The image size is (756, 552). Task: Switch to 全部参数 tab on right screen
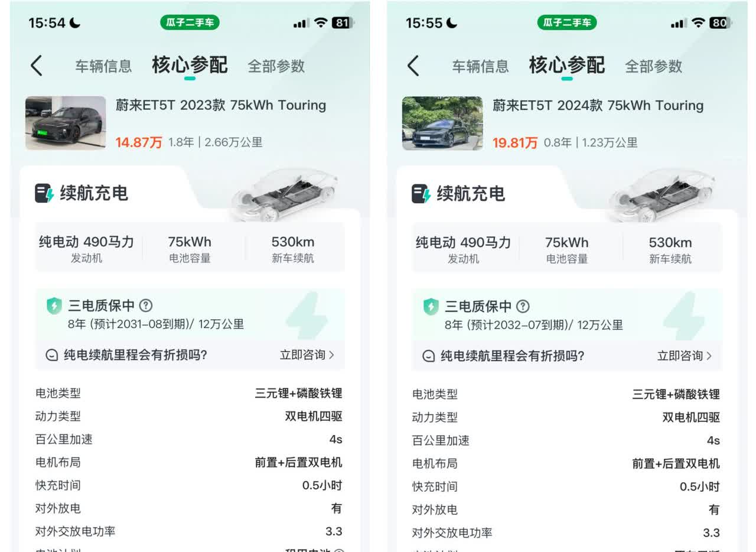click(653, 66)
